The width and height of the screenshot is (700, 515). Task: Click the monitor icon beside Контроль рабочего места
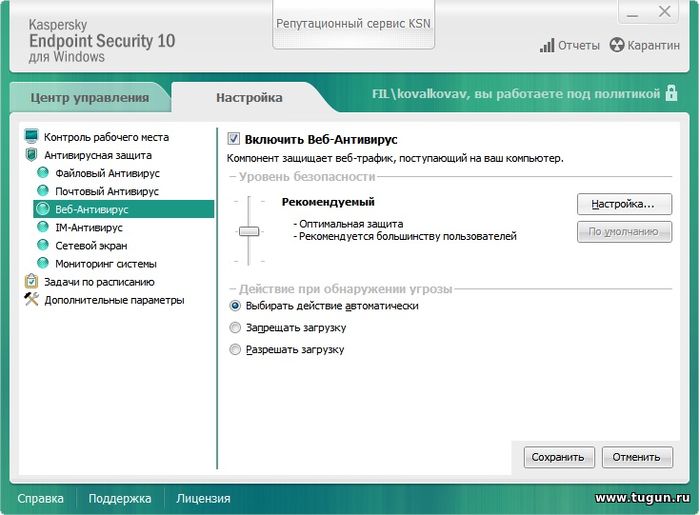31,136
